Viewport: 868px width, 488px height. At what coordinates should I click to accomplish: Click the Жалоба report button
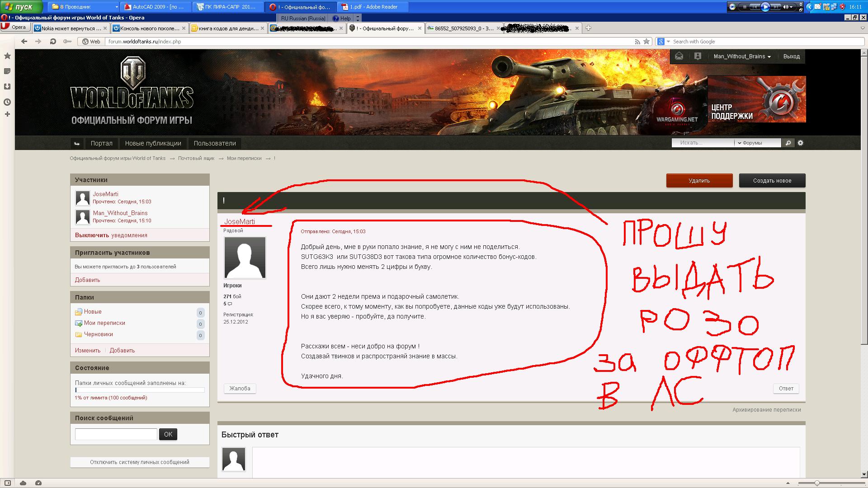pyautogui.click(x=240, y=389)
